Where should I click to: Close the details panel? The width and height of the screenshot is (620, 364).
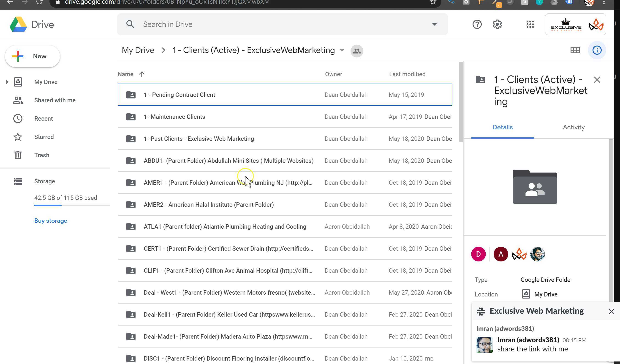597,80
